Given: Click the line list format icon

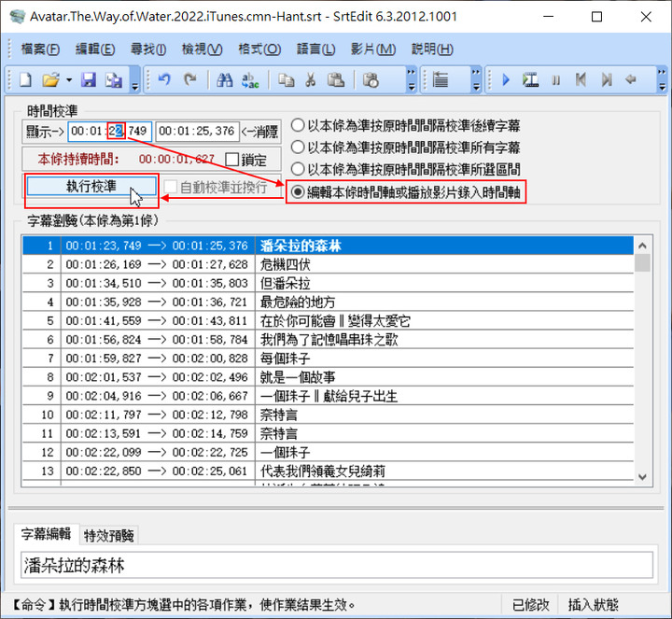Looking at the screenshot, I should pyautogui.click(x=441, y=79).
